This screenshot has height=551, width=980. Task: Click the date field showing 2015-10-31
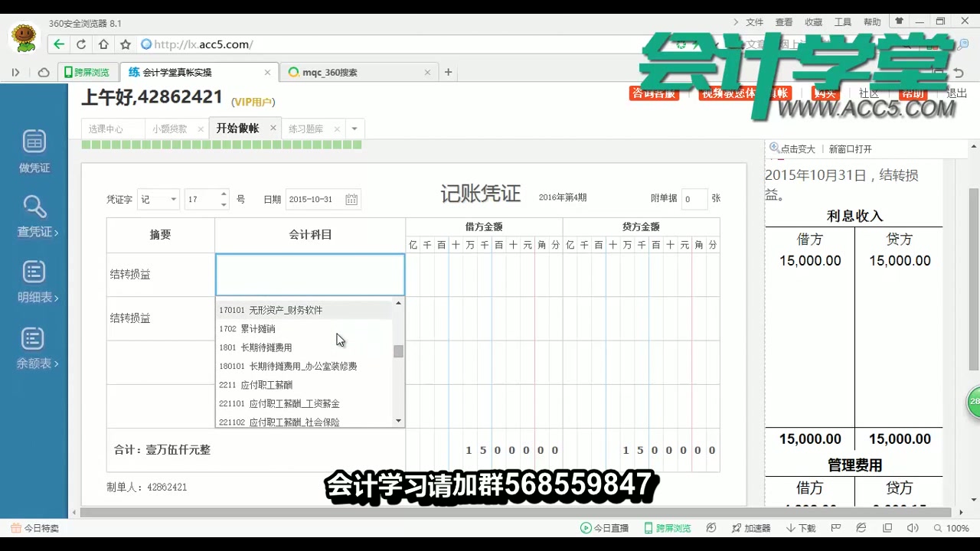tap(323, 199)
